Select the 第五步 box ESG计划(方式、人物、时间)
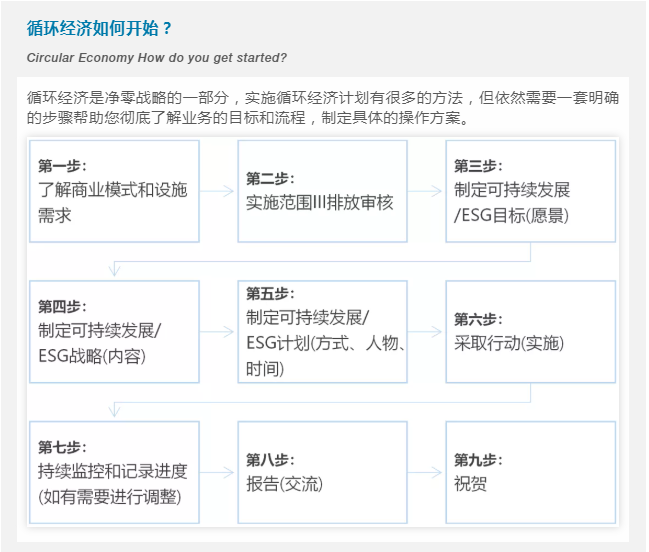 click(x=322, y=332)
